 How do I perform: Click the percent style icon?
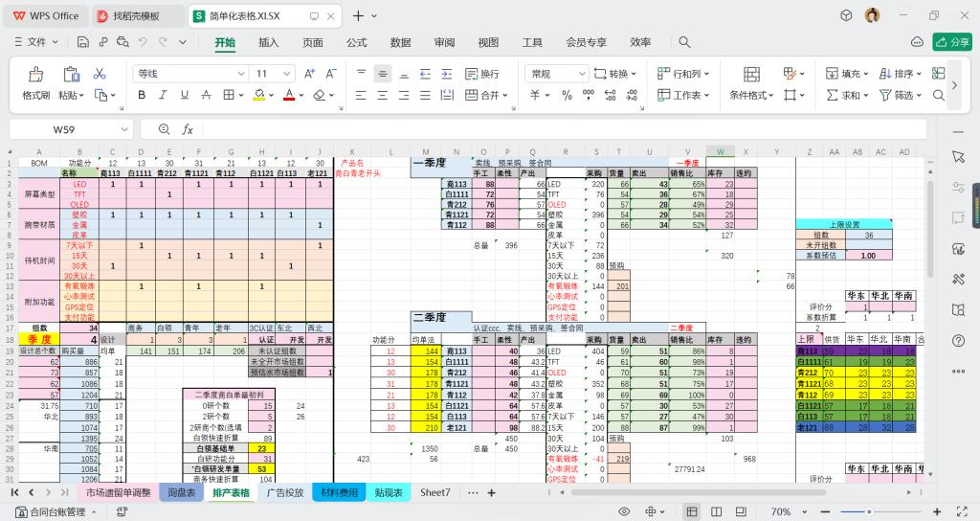566,95
